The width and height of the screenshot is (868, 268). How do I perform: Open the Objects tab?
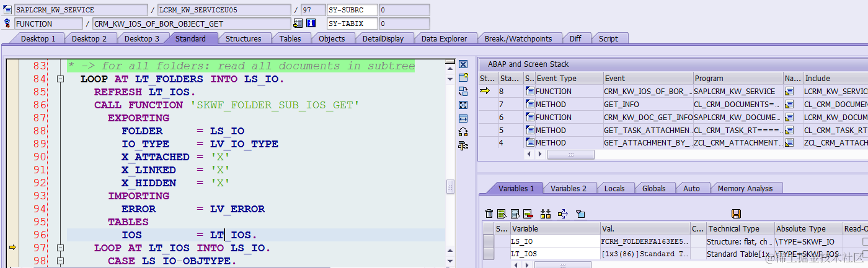332,38
